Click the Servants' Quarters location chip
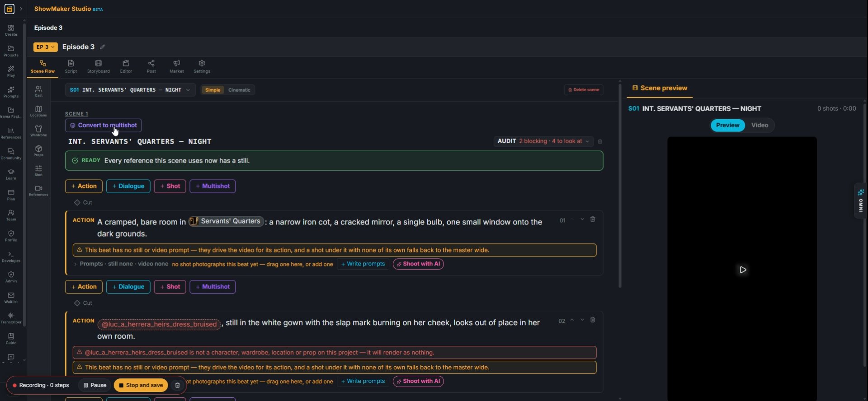Image resolution: width=868 pixels, height=401 pixels. pyautogui.click(x=226, y=221)
